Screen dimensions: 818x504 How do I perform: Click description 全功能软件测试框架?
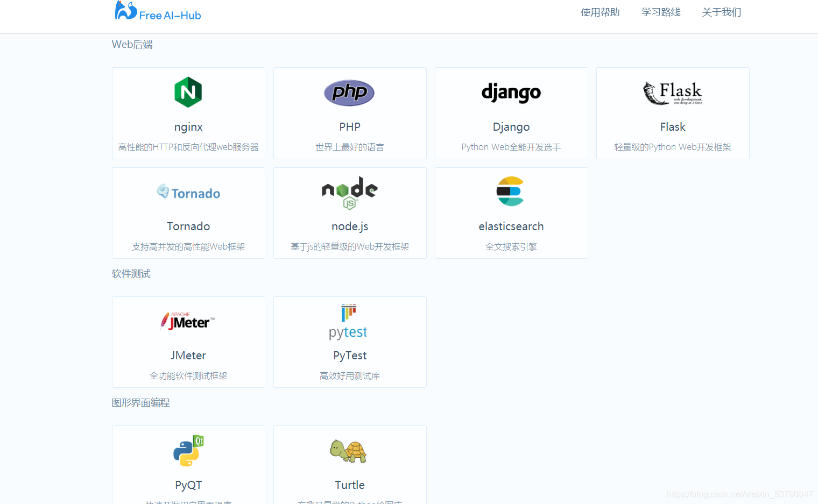pos(188,375)
